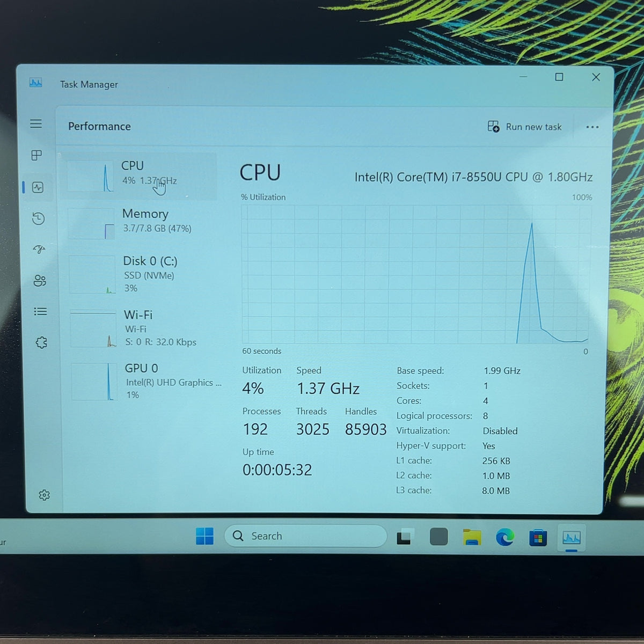Click the L3 cache value 8.0 MB
This screenshot has width=644, height=644.
coord(496,491)
